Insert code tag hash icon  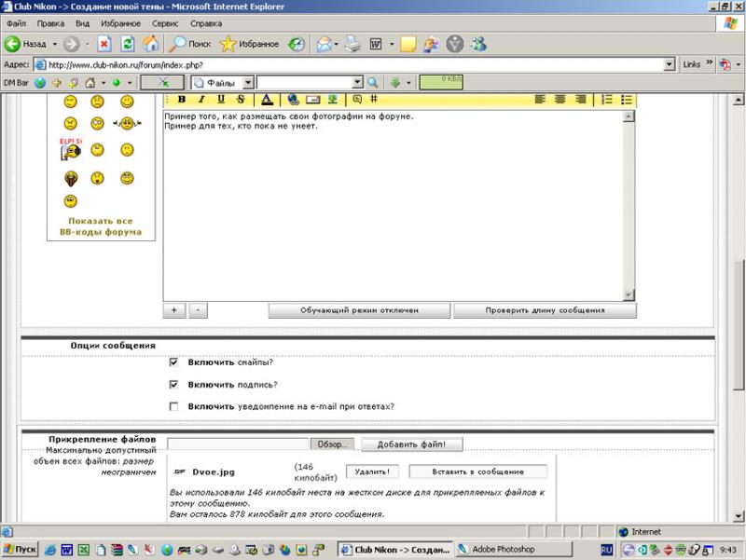click(374, 99)
